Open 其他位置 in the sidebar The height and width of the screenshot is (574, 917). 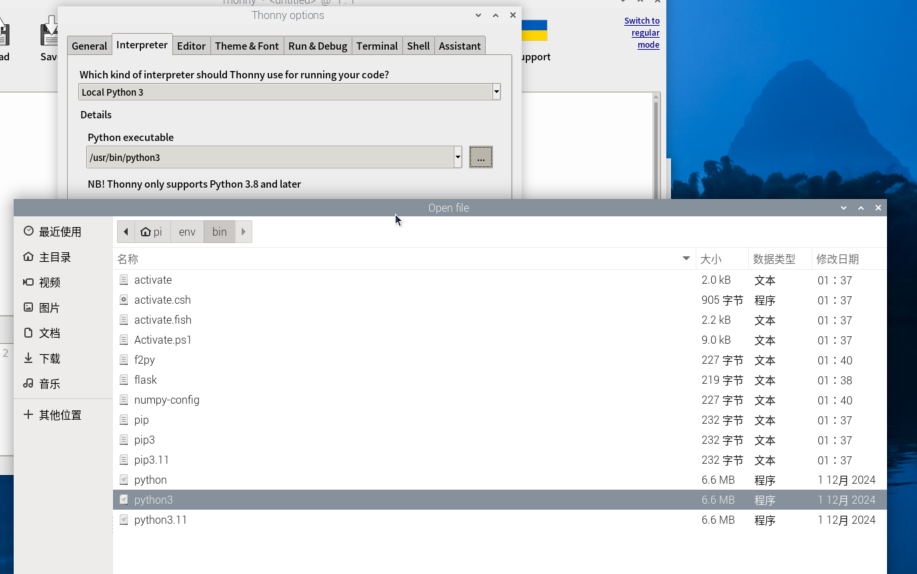pos(63,415)
